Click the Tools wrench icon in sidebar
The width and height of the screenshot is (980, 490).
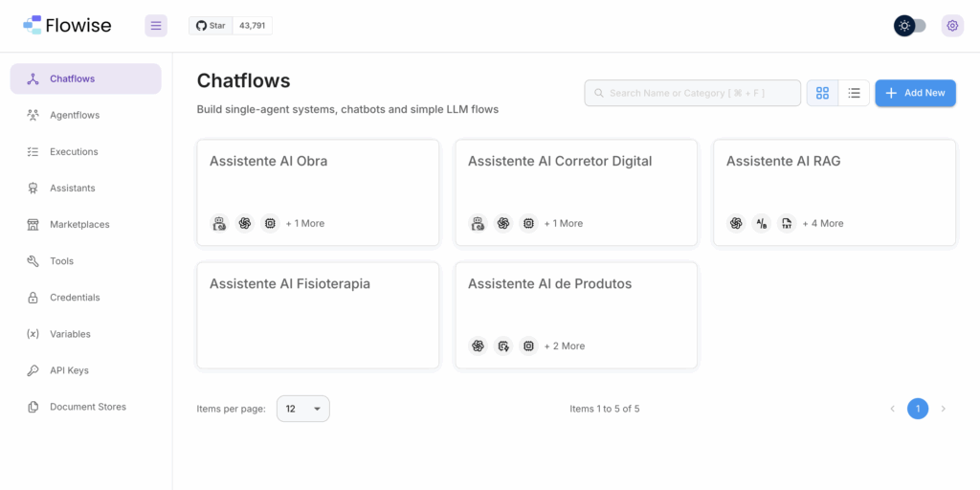(x=33, y=261)
